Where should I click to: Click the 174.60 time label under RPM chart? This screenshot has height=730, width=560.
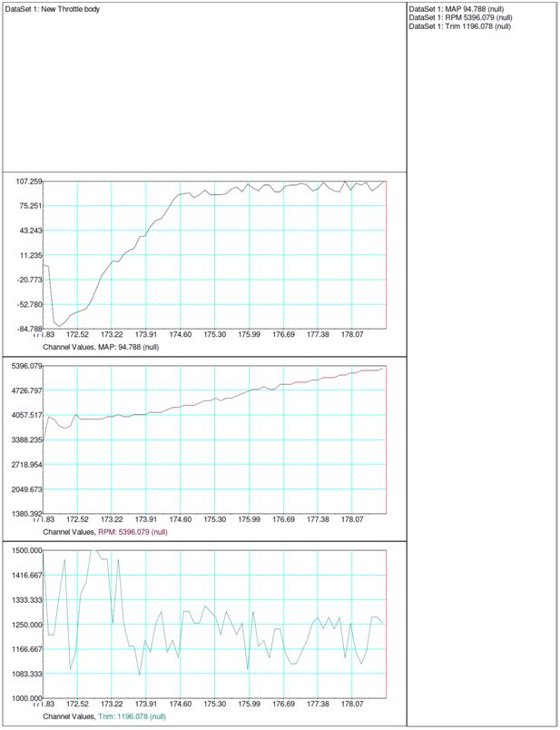point(180,520)
